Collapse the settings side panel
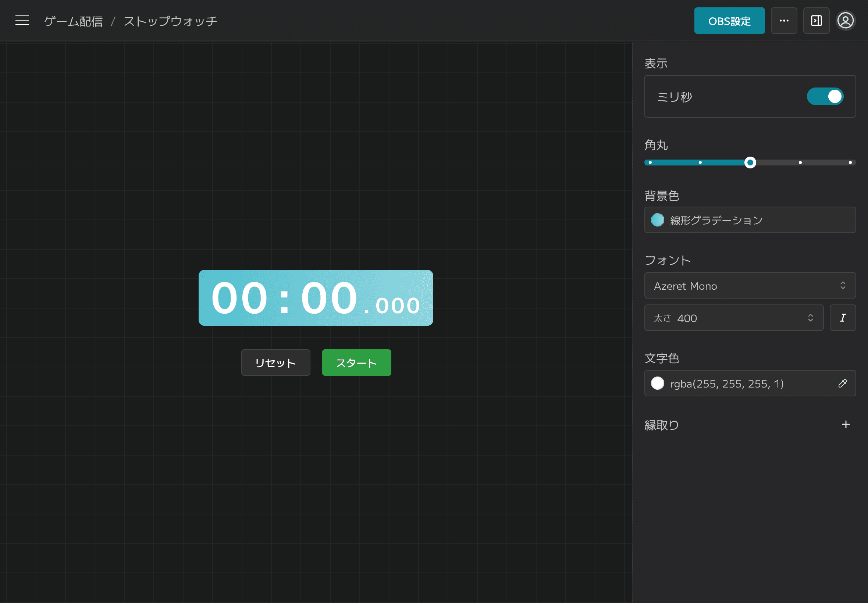Viewport: 868px width, 603px height. [x=816, y=20]
